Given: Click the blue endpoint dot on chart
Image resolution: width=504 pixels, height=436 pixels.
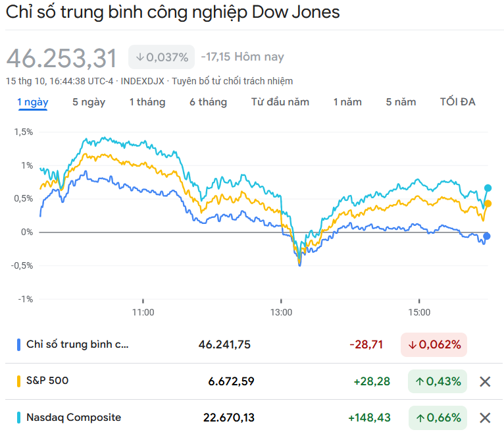Looking at the screenshot, I should coord(487,236).
